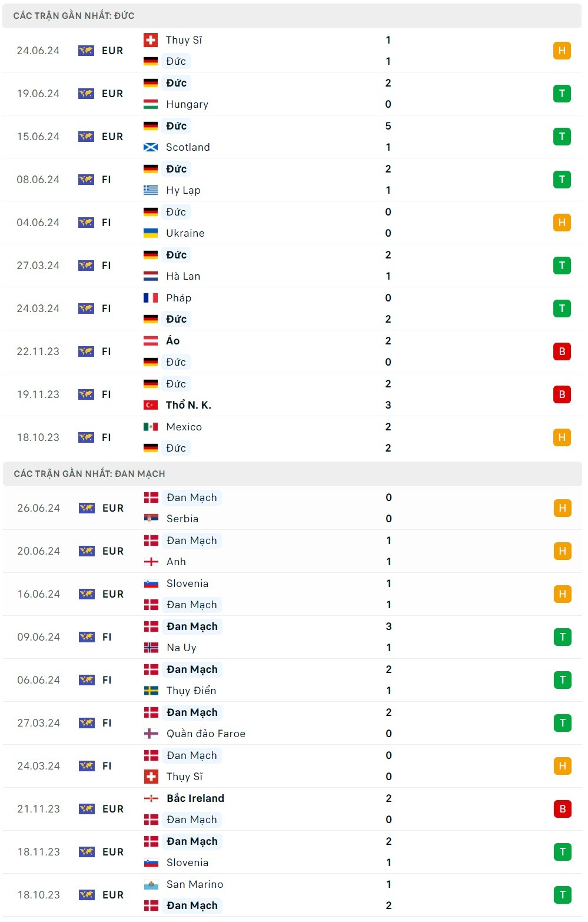
Task: Click the San Marino flag icon
Action: [151, 884]
